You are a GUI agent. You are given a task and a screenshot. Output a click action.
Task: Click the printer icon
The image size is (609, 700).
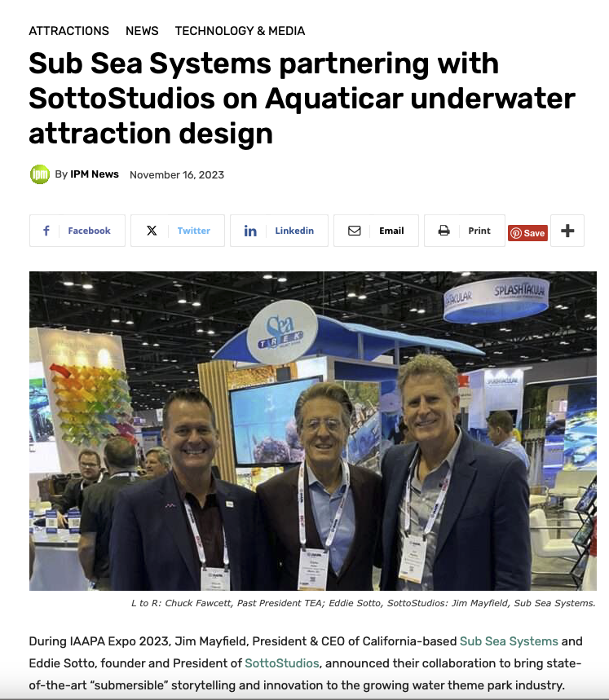point(444,231)
